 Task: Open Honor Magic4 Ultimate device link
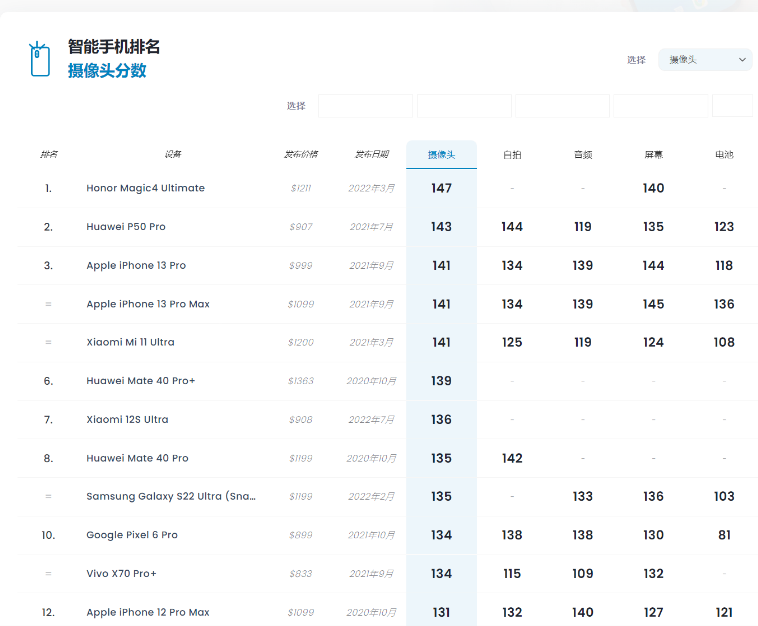point(146,188)
